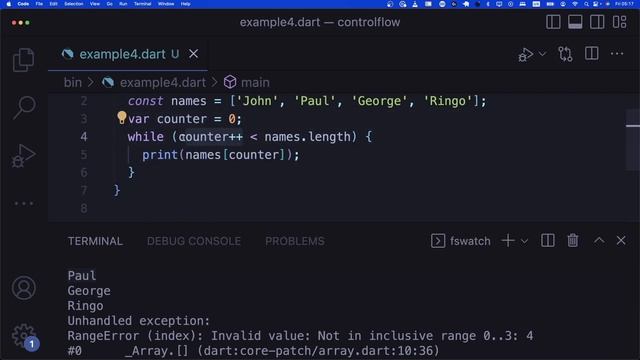Image resolution: width=640 pixels, height=360 pixels.
Task: Switch to the TERMINAL panel tab
Action: pos(95,241)
